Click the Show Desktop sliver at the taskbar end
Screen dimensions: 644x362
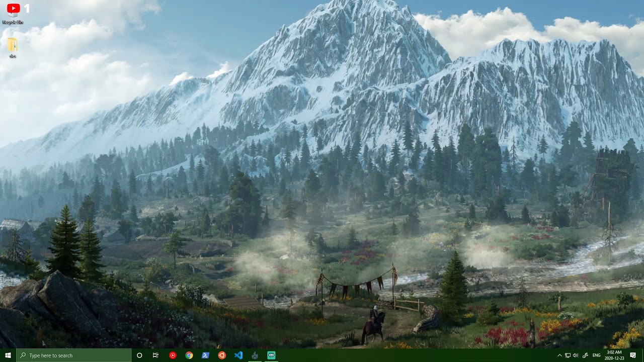pyautogui.click(x=642, y=355)
